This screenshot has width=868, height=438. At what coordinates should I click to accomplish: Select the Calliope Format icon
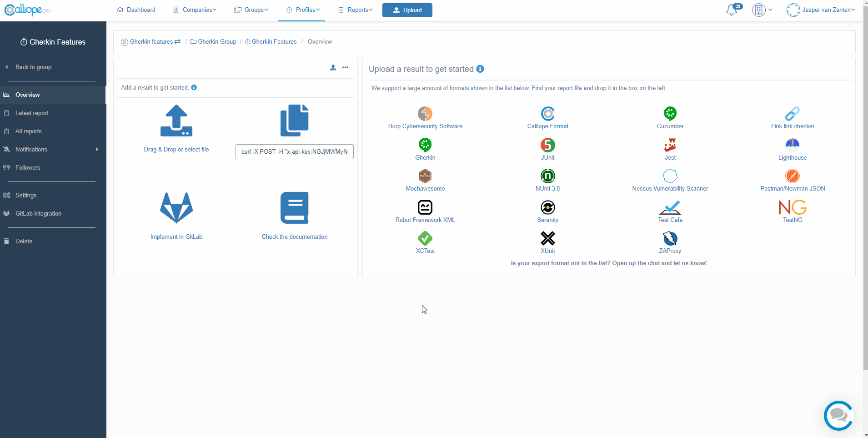(547, 114)
